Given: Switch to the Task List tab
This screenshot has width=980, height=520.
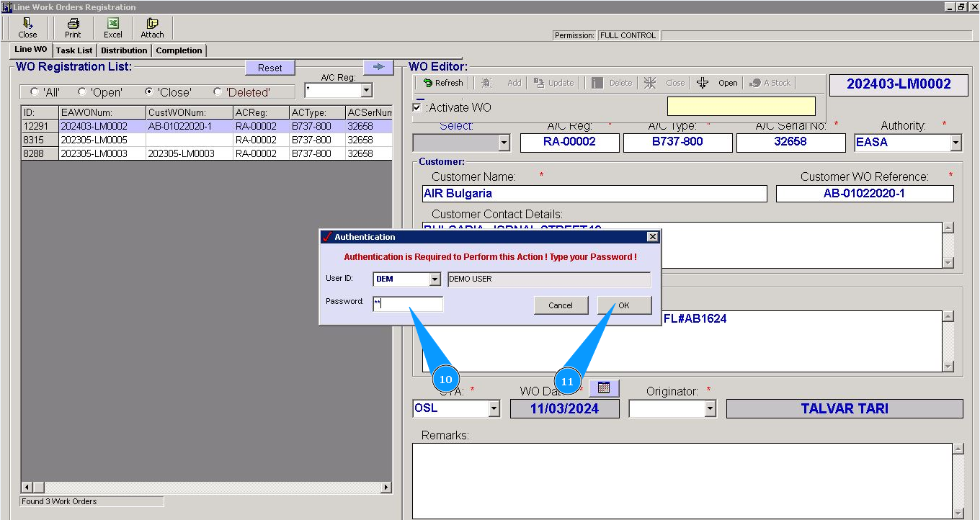Looking at the screenshot, I should (x=74, y=50).
